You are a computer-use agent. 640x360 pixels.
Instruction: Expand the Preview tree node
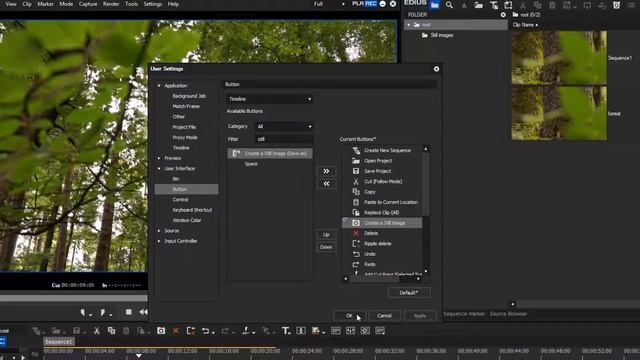pyautogui.click(x=159, y=158)
